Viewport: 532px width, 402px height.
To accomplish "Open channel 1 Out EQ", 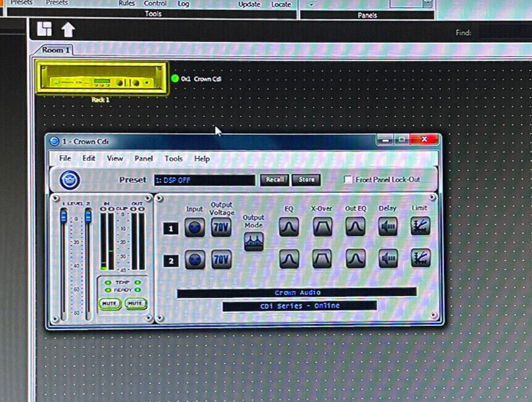I will pyautogui.click(x=355, y=226).
